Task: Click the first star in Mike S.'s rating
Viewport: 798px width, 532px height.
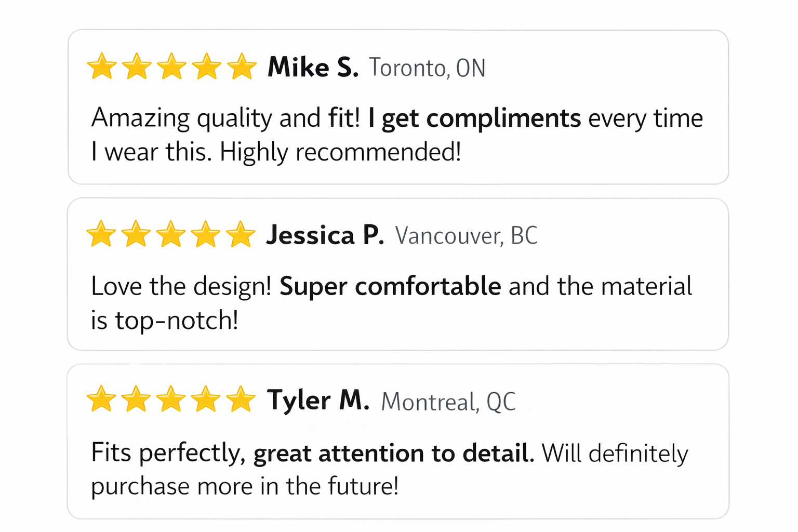Action: tap(102, 67)
